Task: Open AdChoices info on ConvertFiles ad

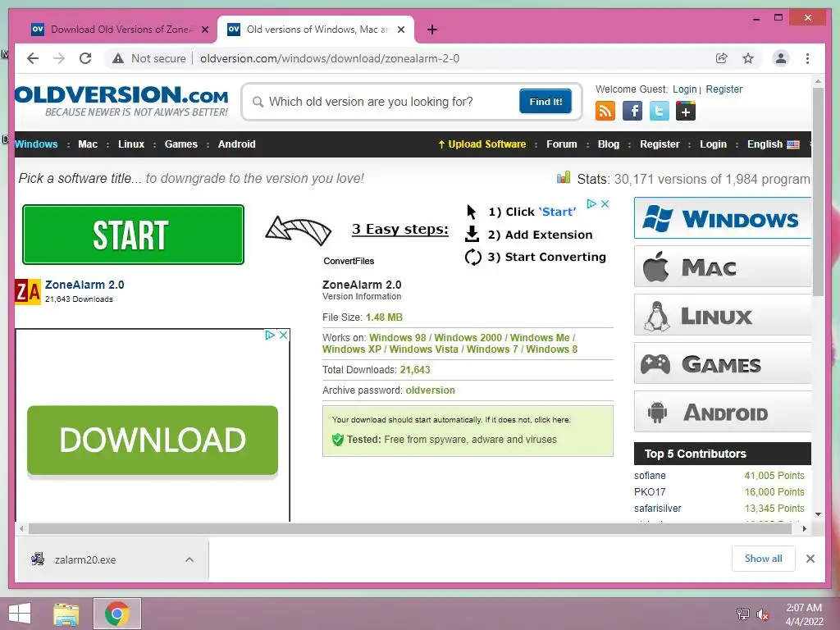Action: point(591,203)
